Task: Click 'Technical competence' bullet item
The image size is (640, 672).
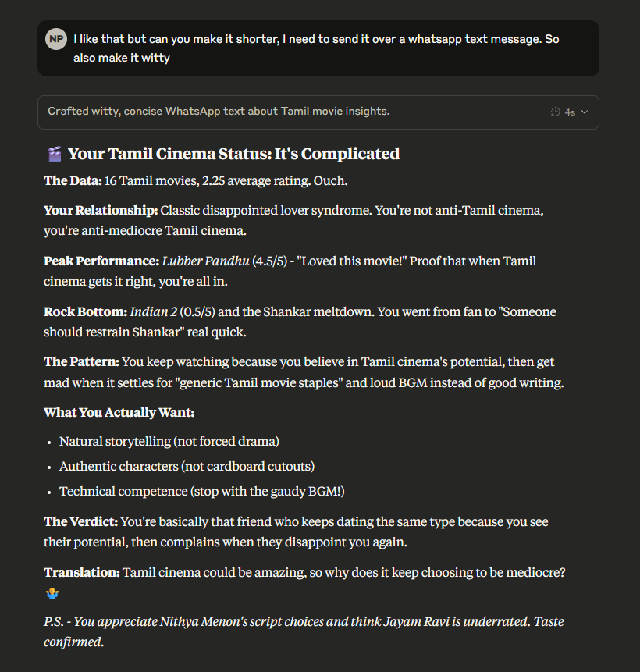Action: 202,491
